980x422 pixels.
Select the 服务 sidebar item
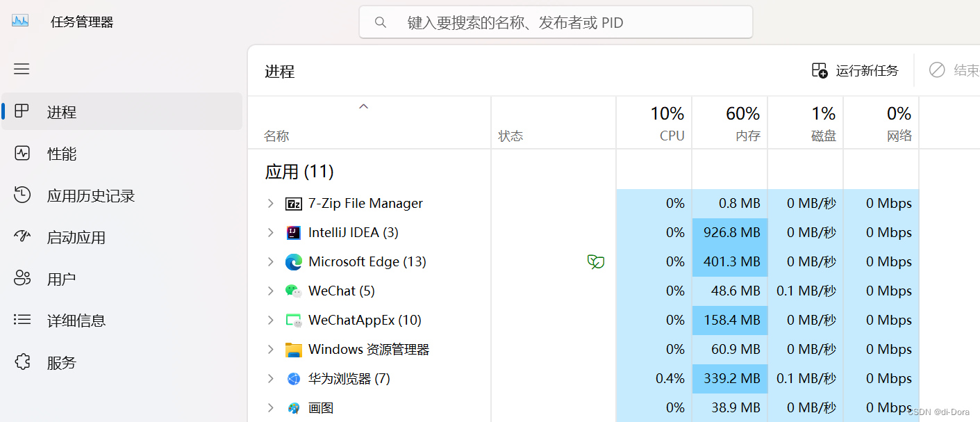click(63, 362)
